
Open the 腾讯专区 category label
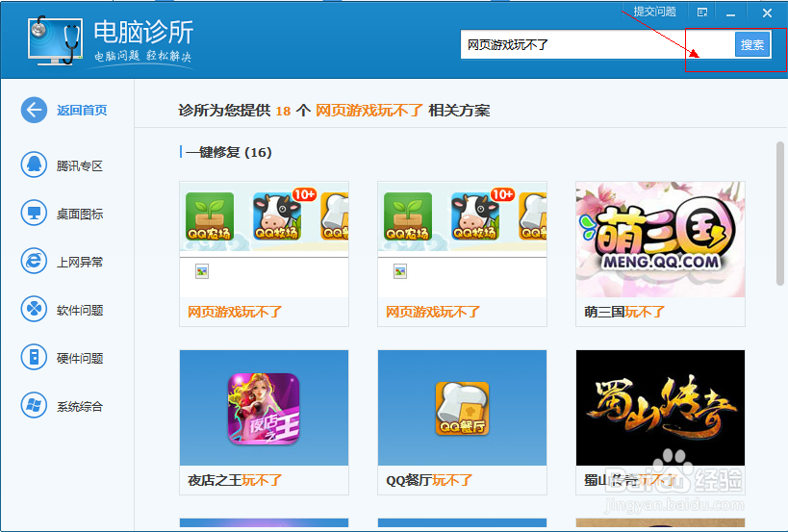click(80, 165)
